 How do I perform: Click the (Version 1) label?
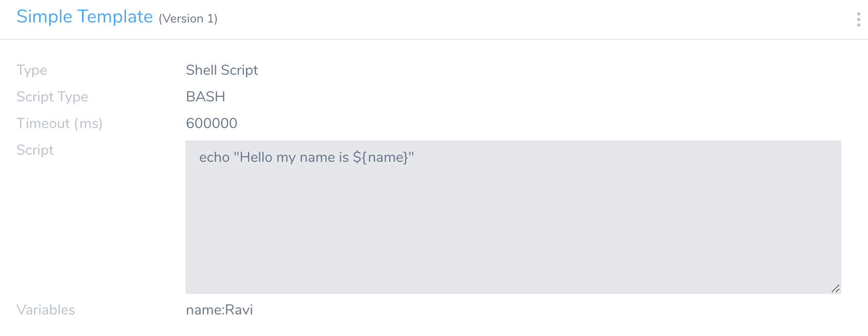point(188,19)
